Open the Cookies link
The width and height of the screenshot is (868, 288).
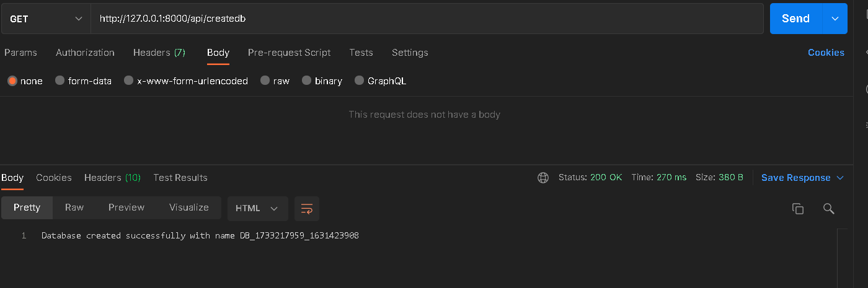(x=826, y=53)
